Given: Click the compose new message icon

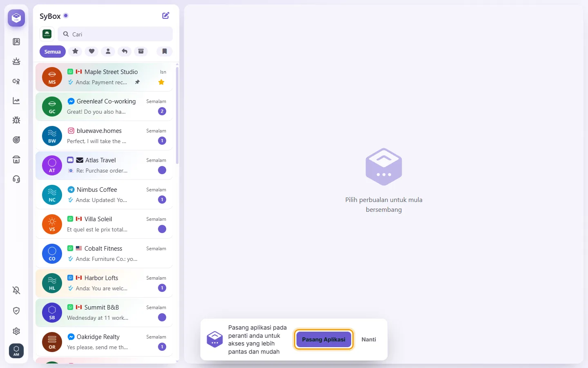Looking at the screenshot, I should coord(166,16).
